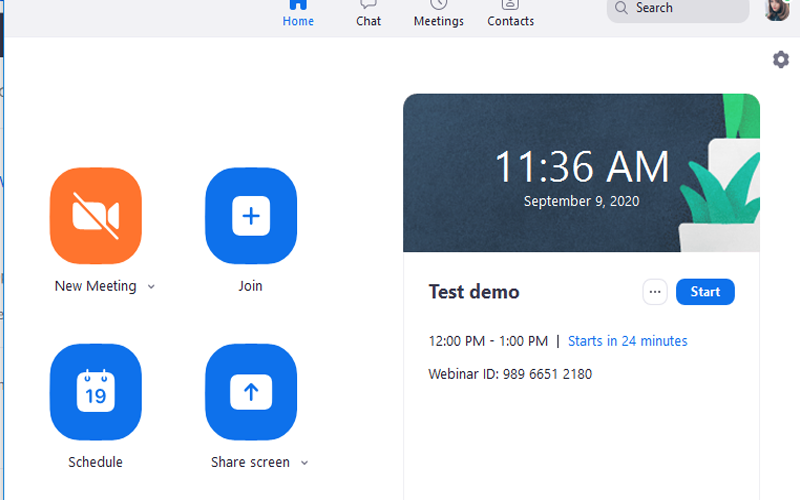Click the September 9, 2020 date
This screenshot has height=500, width=800.
tap(582, 201)
